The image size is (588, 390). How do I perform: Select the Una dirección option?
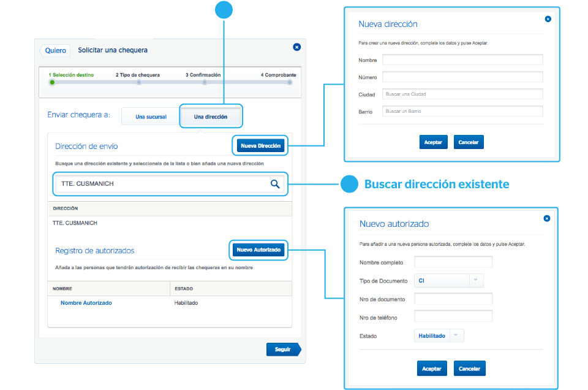[x=210, y=117]
